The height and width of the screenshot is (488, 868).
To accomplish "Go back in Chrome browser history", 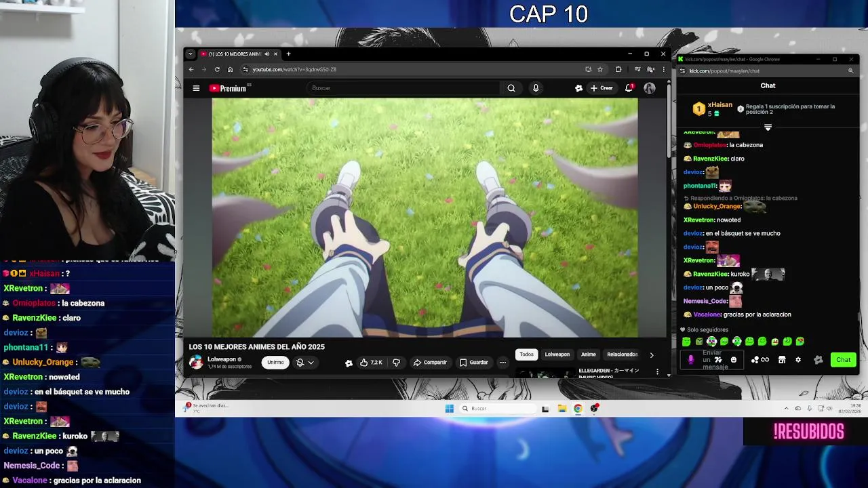I will [191, 69].
